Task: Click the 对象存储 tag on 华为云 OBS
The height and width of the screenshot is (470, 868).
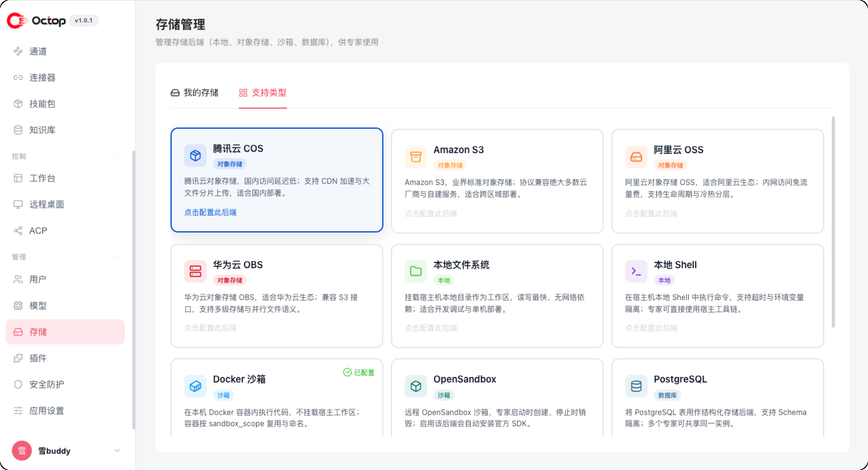Action: click(230, 280)
